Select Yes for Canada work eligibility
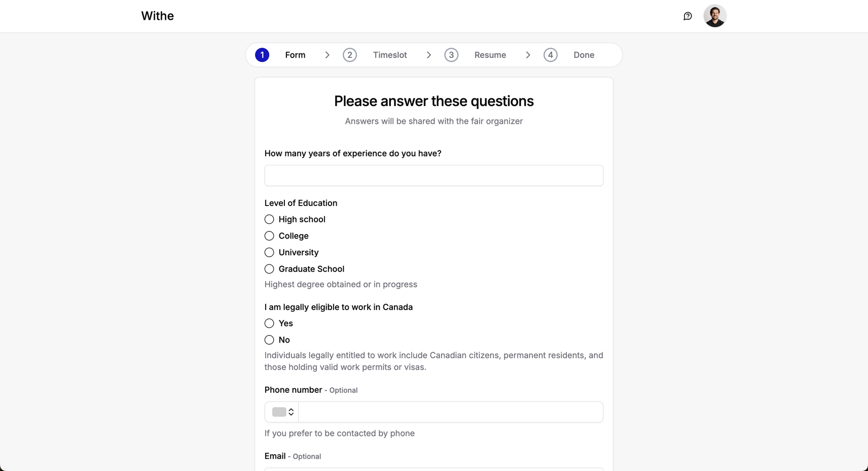The image size is (868, 471). point(269,323)
